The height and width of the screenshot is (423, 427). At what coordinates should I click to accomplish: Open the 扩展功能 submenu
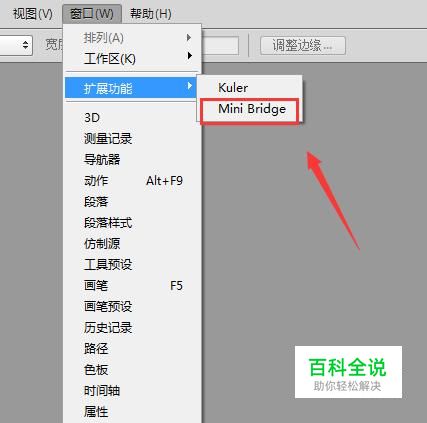pos(132,88)
